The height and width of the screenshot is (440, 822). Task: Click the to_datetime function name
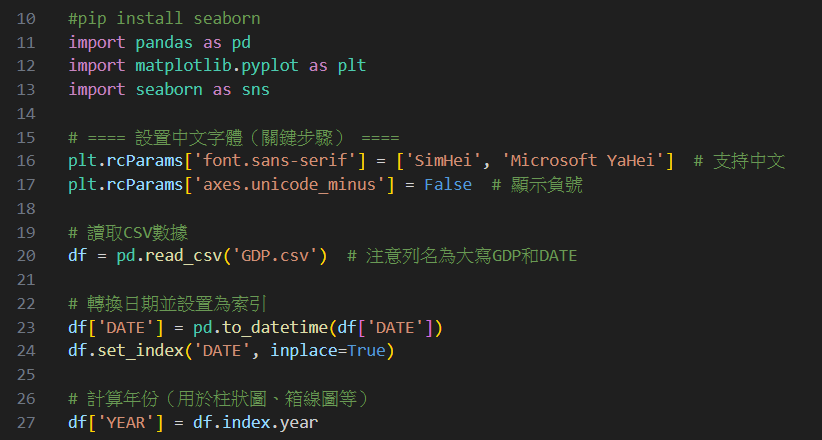click(x=275, y=327)
